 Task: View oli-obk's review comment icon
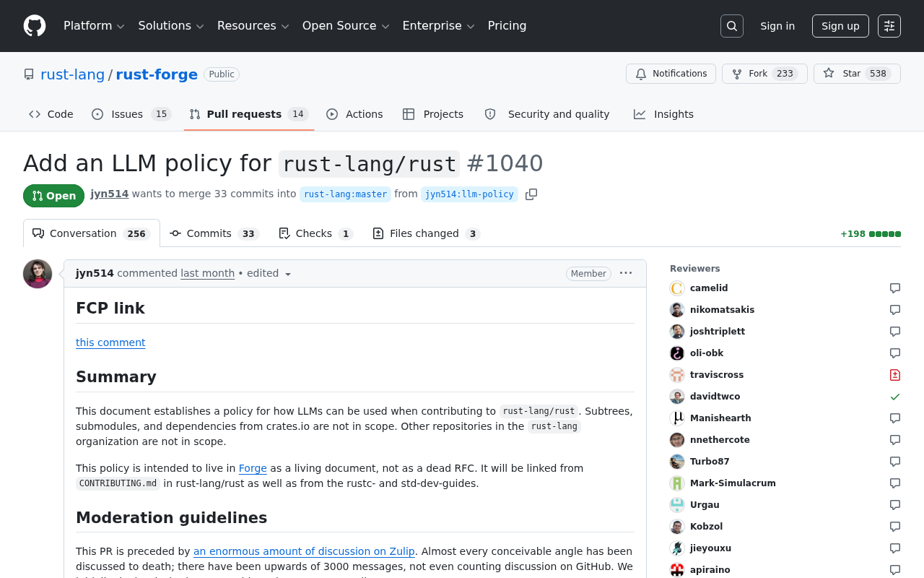[895, 353]
